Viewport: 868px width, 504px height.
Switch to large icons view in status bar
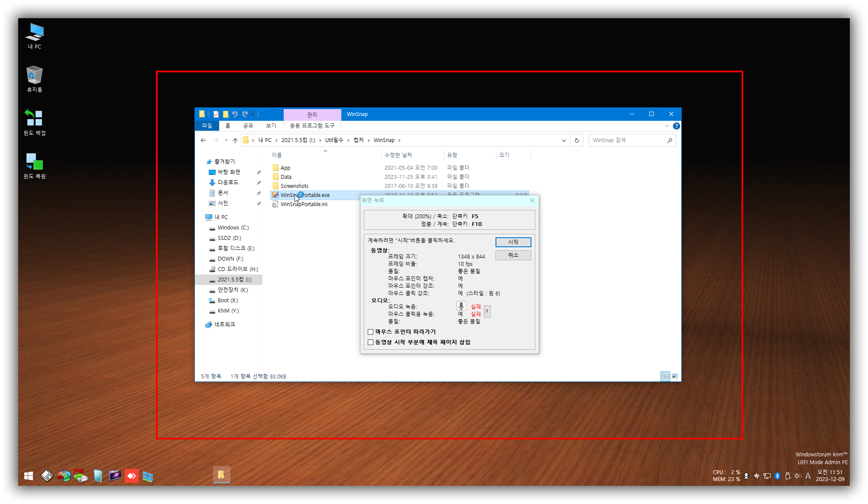(x=675, y=377)
